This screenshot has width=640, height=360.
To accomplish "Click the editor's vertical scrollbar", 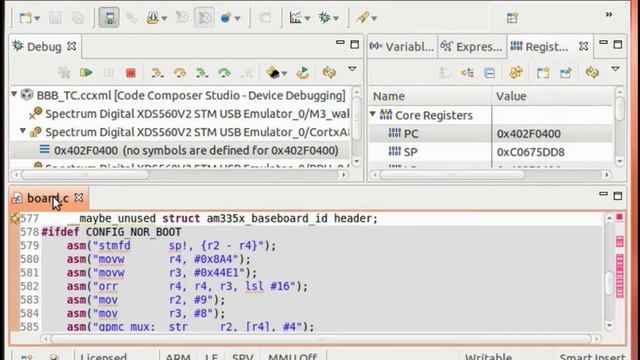I will coord(609,282).
